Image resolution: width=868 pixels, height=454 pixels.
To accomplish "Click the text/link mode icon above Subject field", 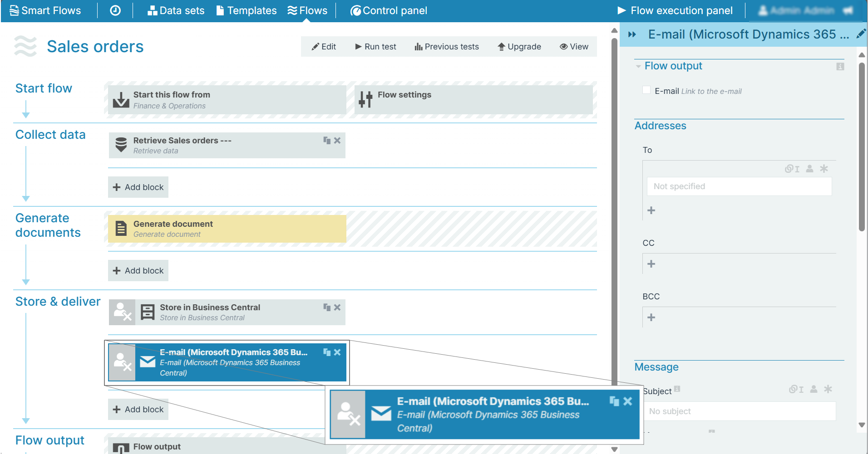I will [796, 389].
